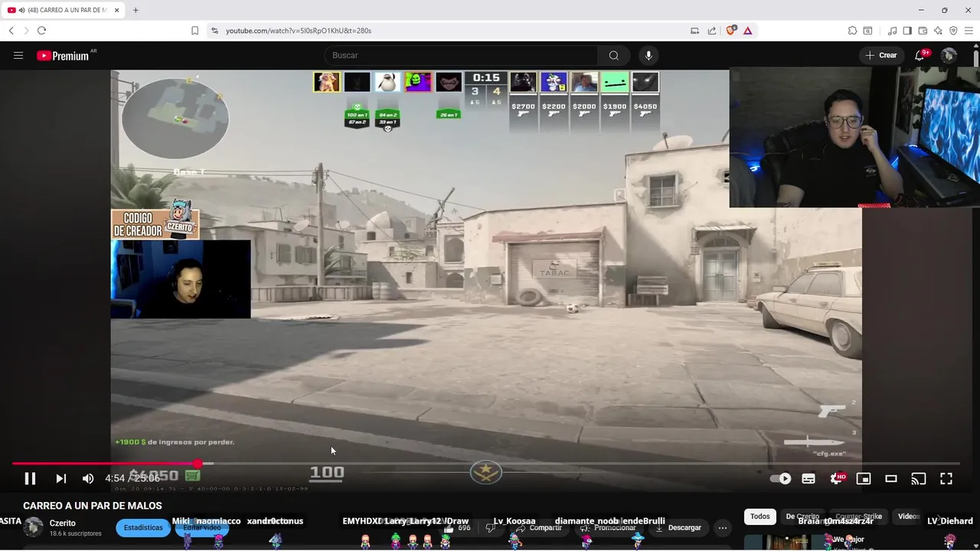Install app icon in address bar
This screenshot has width=980, height=551.
tap(694, 31)
